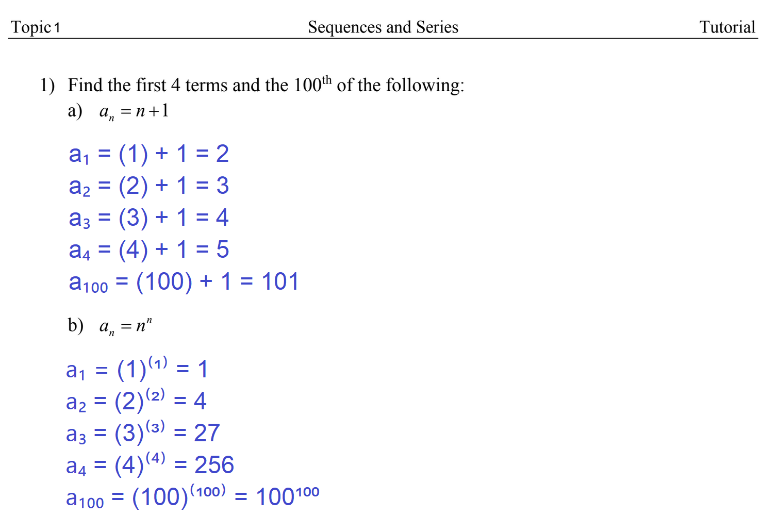Click the "Sequences and Series" page title
Image resolution: width=762 pixels, height=532 pixels.
click(x=383, y=27)
